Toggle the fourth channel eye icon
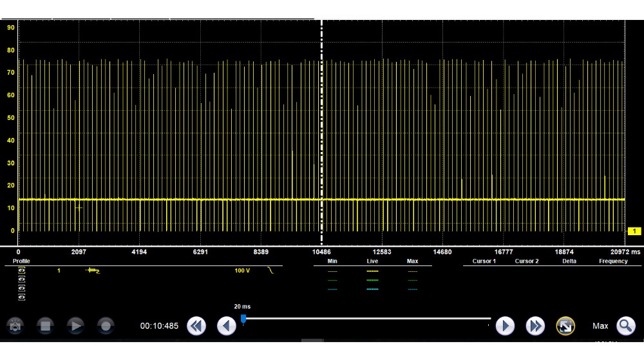 pos(22,296)
